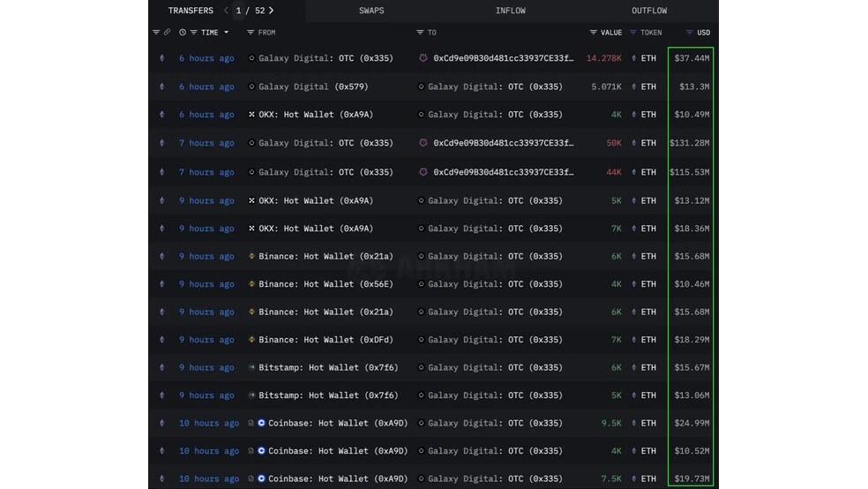Screen dimensions: 868x489
Task: Select the 14.278K value cell
Action: 603,58
